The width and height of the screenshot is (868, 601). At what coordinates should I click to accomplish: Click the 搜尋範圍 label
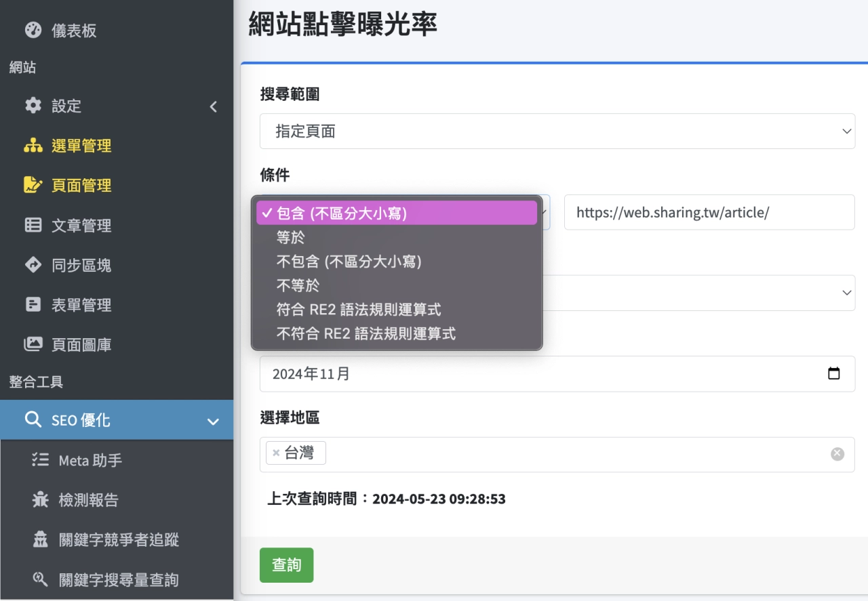[x=290, y=94]
